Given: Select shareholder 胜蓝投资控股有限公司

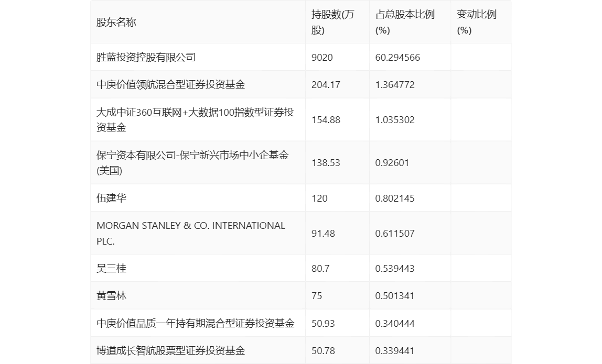Looking at the screenshot, I should 146,57.
